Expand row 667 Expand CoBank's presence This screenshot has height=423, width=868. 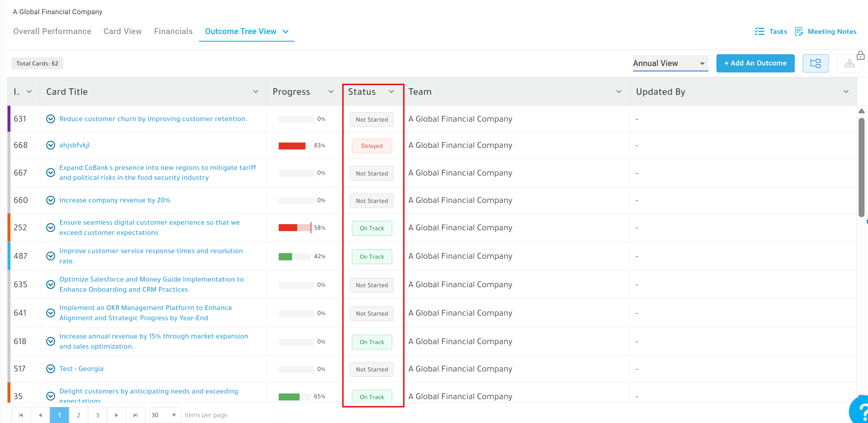50,173
